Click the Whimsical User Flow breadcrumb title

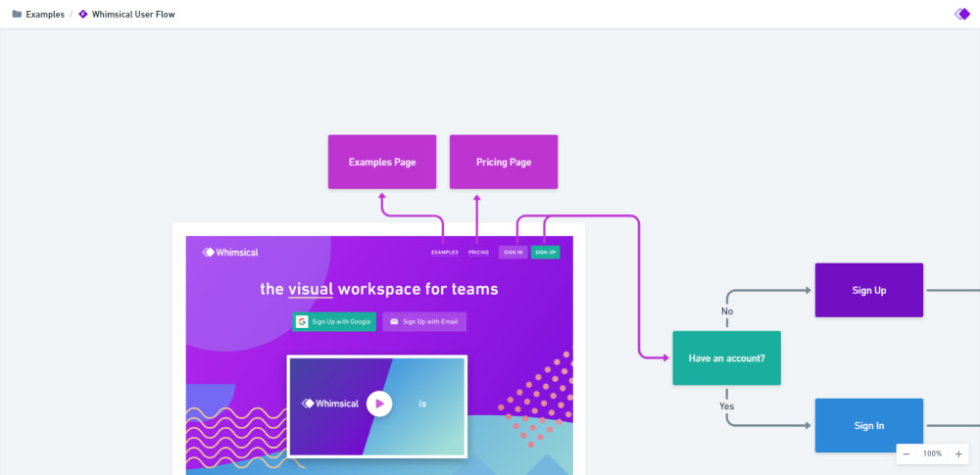pos(133,15)
